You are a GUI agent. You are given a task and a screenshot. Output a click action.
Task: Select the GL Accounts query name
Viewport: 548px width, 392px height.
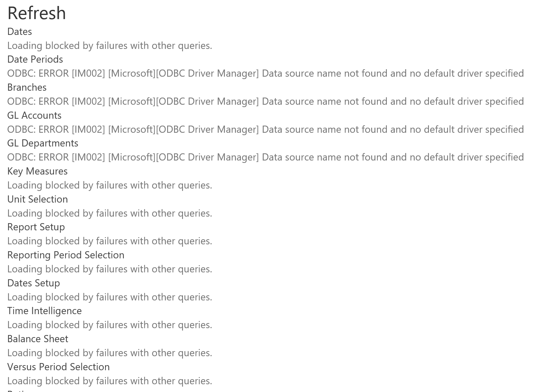[34, 115]
